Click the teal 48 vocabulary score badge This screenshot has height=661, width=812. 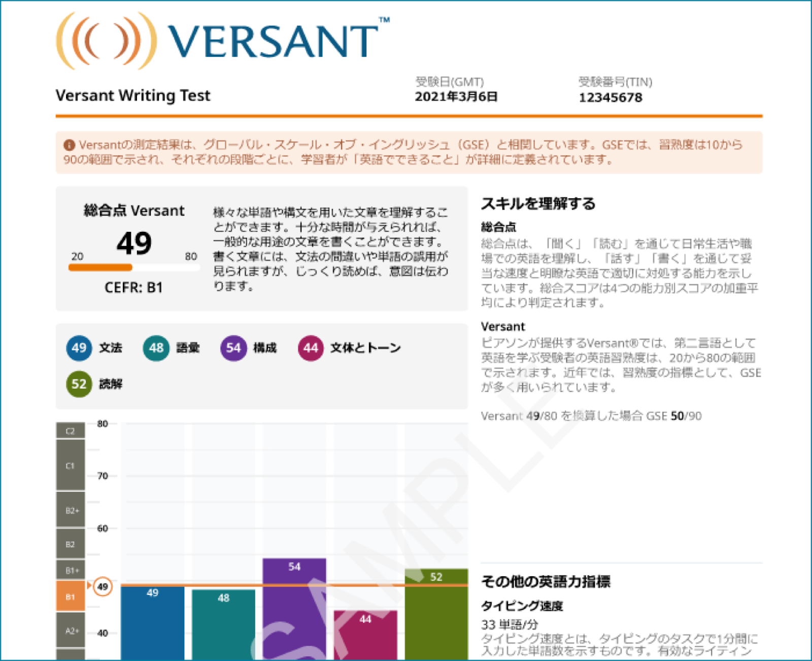(156, 348)
